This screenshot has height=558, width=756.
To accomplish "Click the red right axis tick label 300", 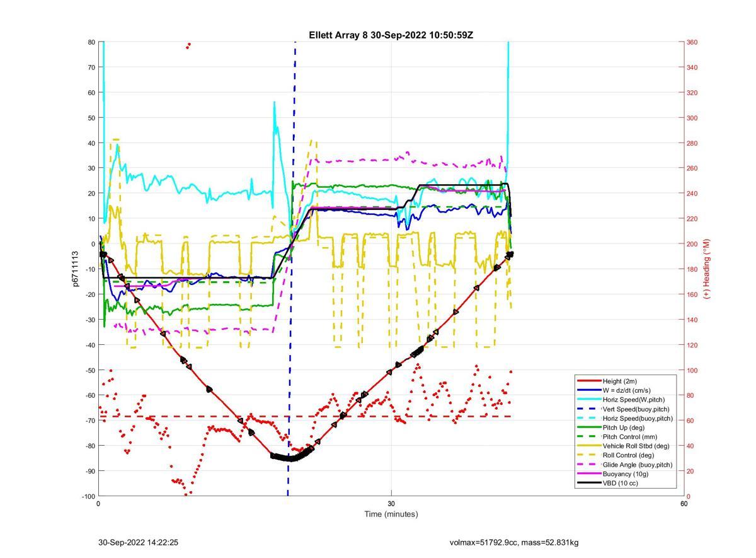I will pos(692,118).
